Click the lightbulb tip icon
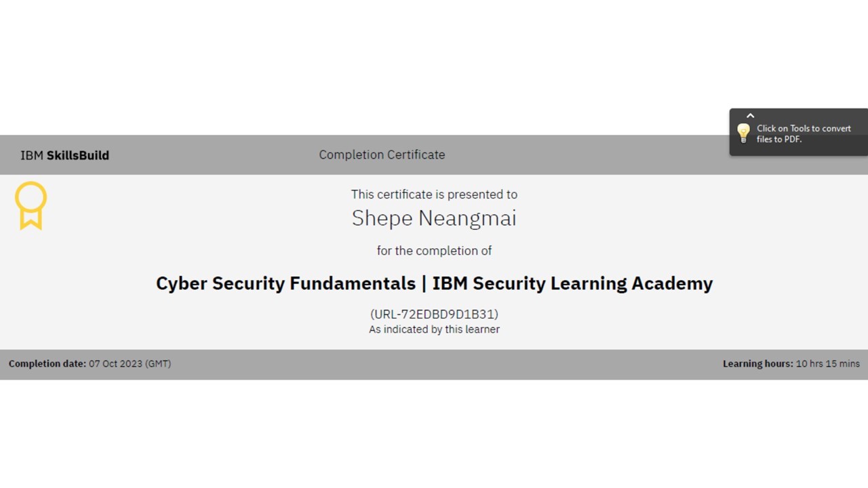This screenshot has height=488, width=868. click(x=743, y=133)
